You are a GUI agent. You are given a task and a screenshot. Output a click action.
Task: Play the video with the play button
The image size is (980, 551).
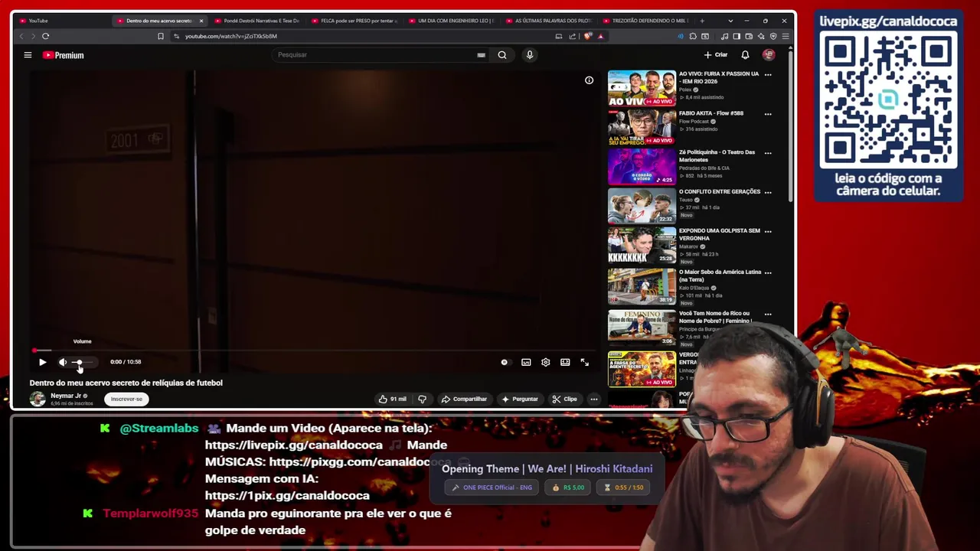pos(42,362)
